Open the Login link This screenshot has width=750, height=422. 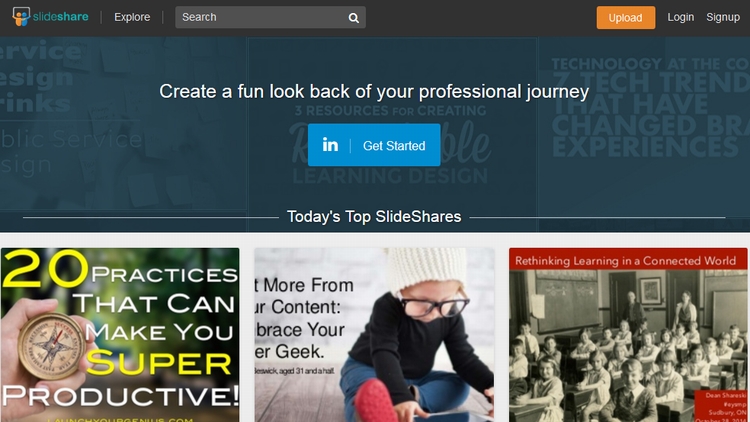click(680, 17)
